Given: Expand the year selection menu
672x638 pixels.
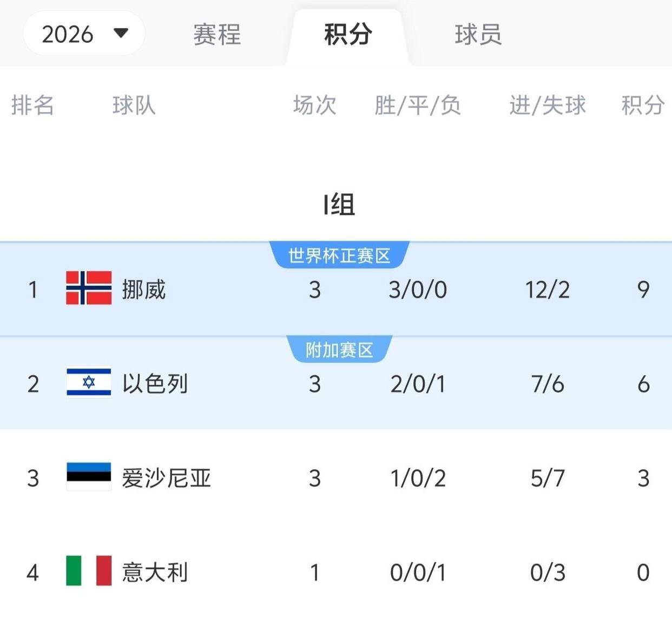Looking at the screenshot, I should [x=84, y=34].
